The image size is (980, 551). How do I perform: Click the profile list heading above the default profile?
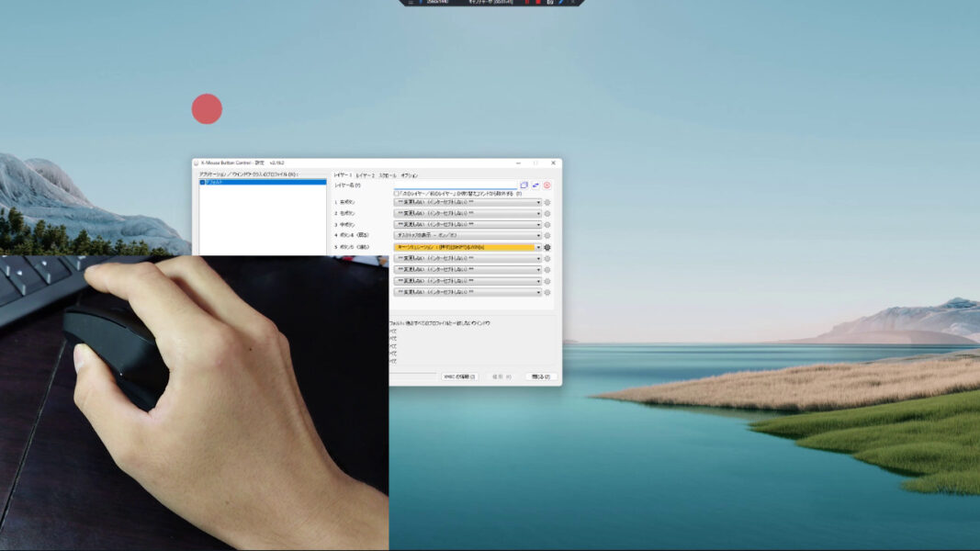(249, 174)
